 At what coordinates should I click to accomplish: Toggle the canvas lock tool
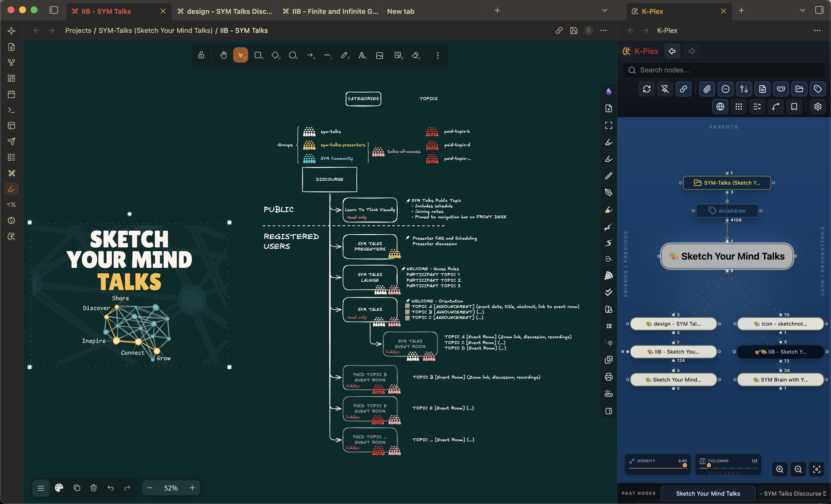pos(201,55)
